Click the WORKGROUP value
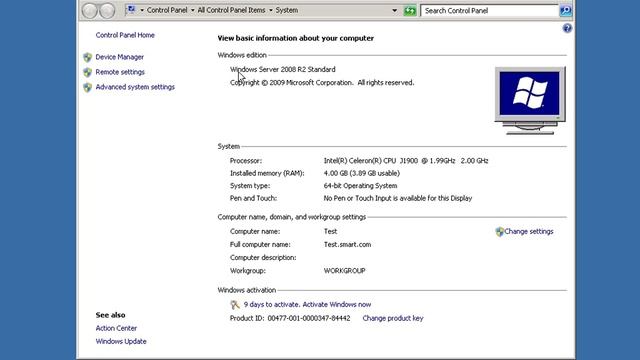Viewport: 640px width, 360px height. coord(344,271)
